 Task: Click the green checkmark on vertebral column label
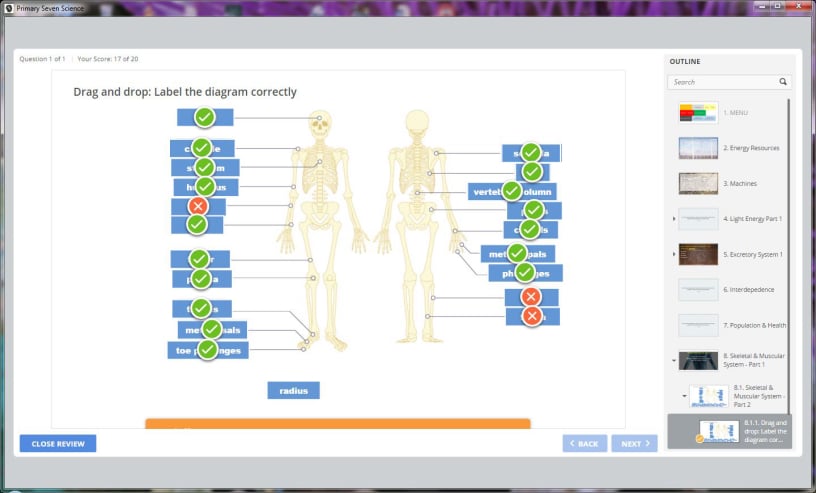point(512,190)
